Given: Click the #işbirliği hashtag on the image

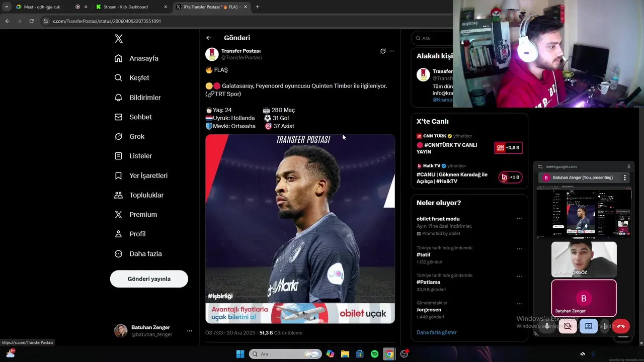Looking at the screenshot, I should [220, 296].
